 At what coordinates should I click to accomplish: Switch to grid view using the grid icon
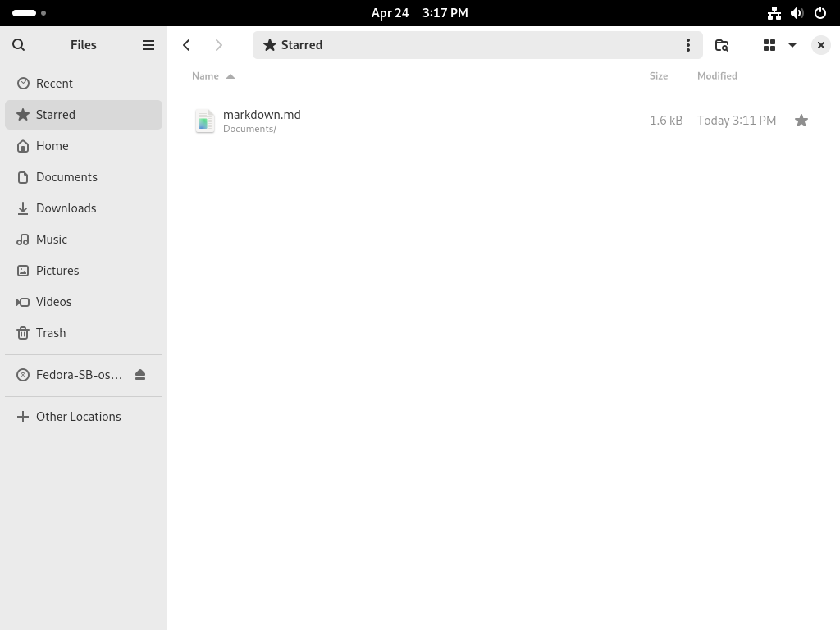tap(769, 45)
